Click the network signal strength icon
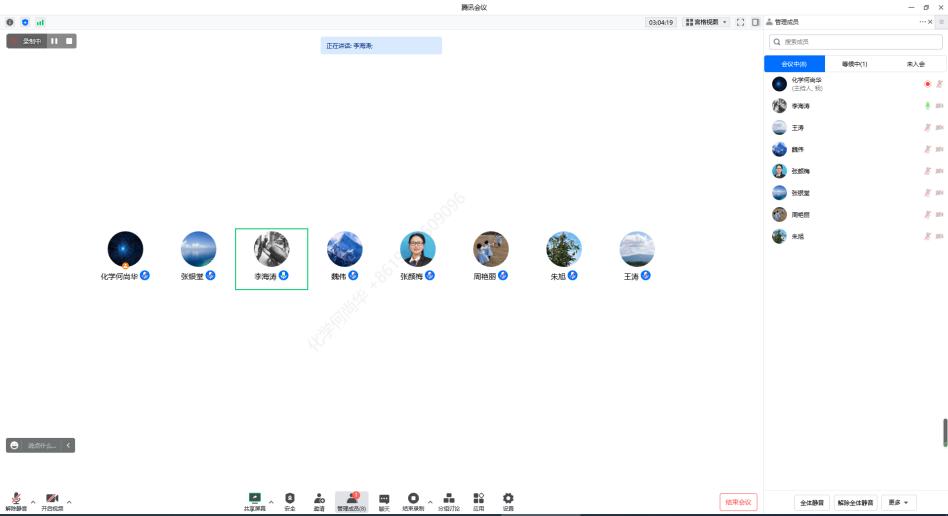 40,22
